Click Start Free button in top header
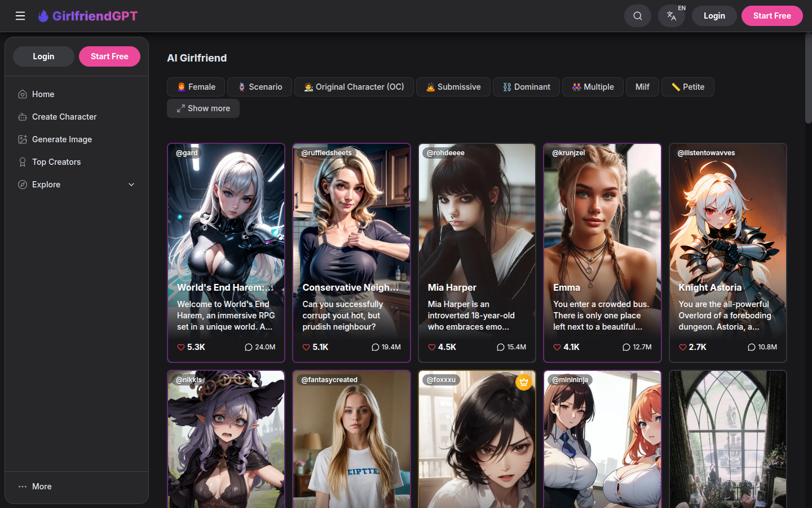Image resolution: width=812 pixels, height=508 pixels. point(772,16)
